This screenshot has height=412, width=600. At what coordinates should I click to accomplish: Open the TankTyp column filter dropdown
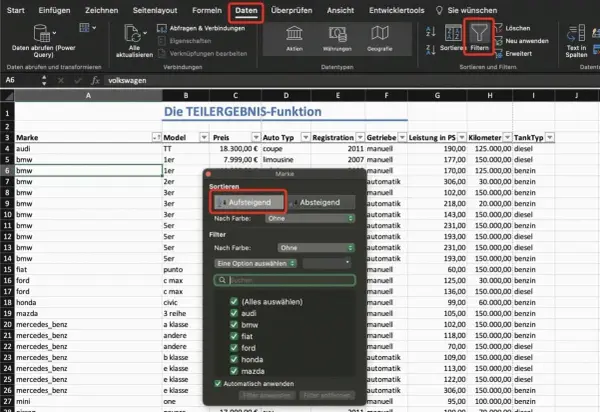(550, 137)
